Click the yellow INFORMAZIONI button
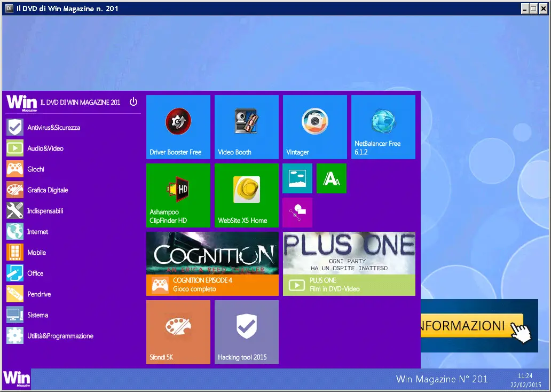The image size is (551, 392). tap(472, 325)
